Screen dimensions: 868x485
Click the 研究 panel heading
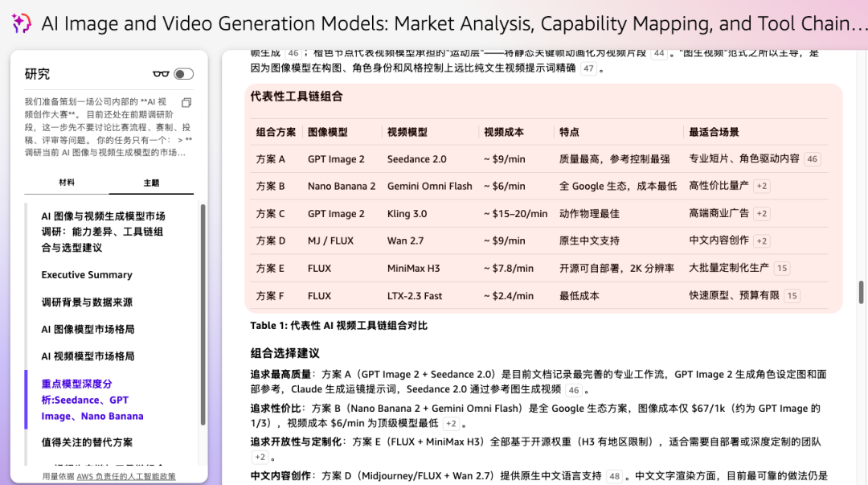click(x=37, y=74)
